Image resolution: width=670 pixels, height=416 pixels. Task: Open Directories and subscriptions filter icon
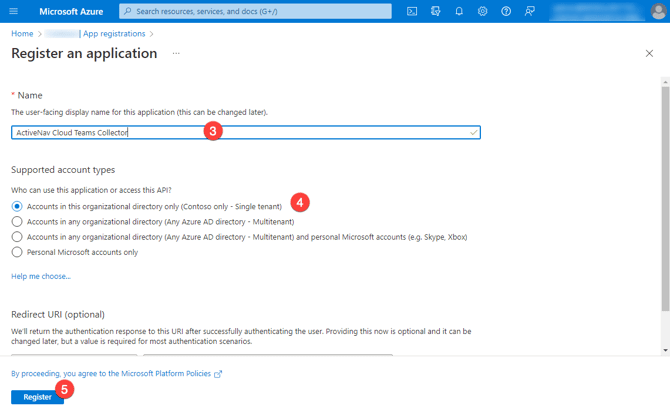[435, 12]
